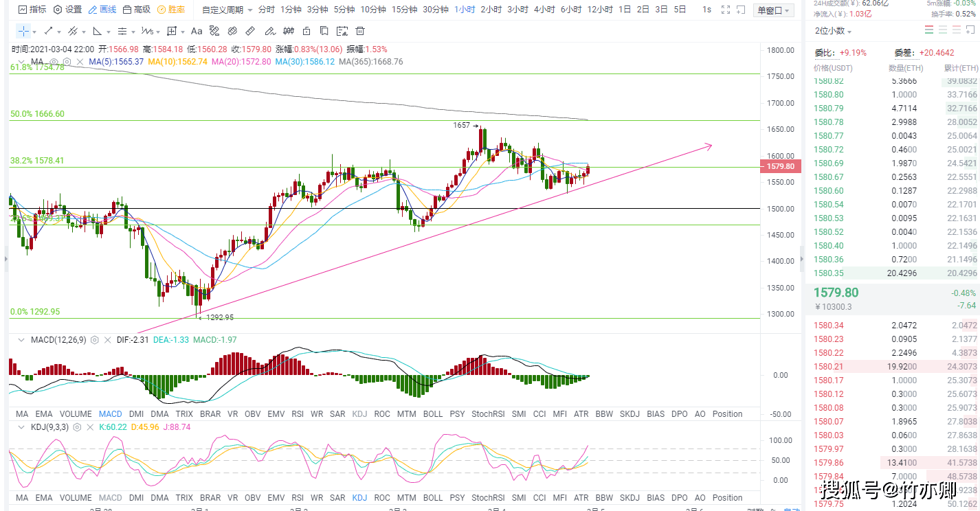Open the 2位小数 decimal precision dropdown
This screenshot has height=511, width=980.
pos(833,31)
